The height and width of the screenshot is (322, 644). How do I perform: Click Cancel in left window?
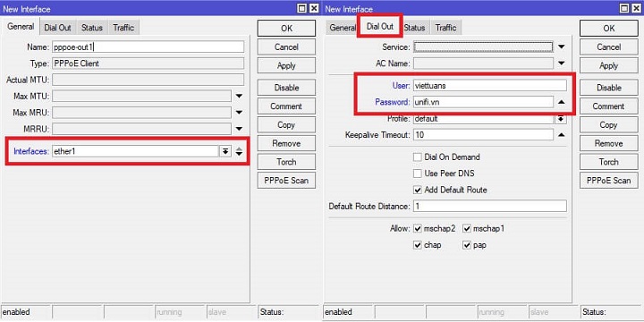coord(287,47)
